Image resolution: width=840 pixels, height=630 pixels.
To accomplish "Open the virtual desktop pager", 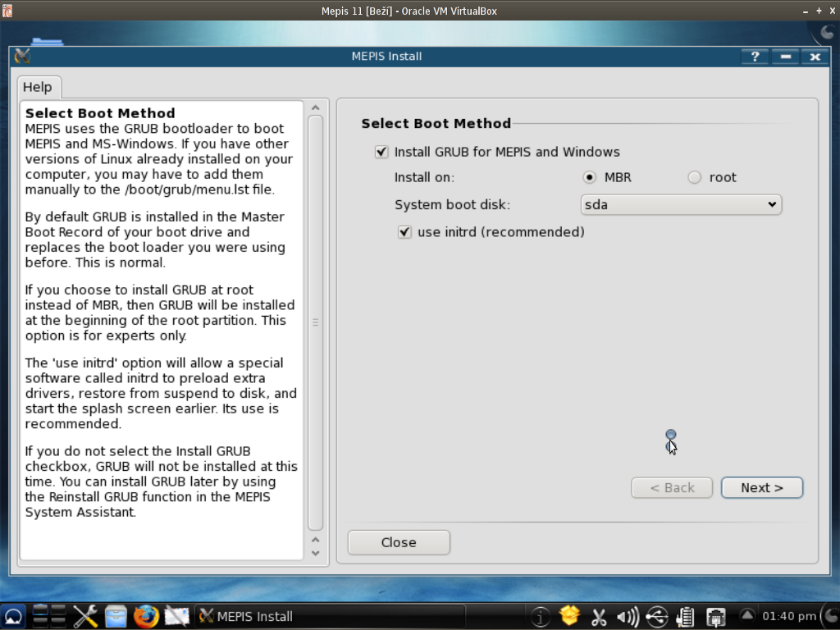I will click(48, 616).
